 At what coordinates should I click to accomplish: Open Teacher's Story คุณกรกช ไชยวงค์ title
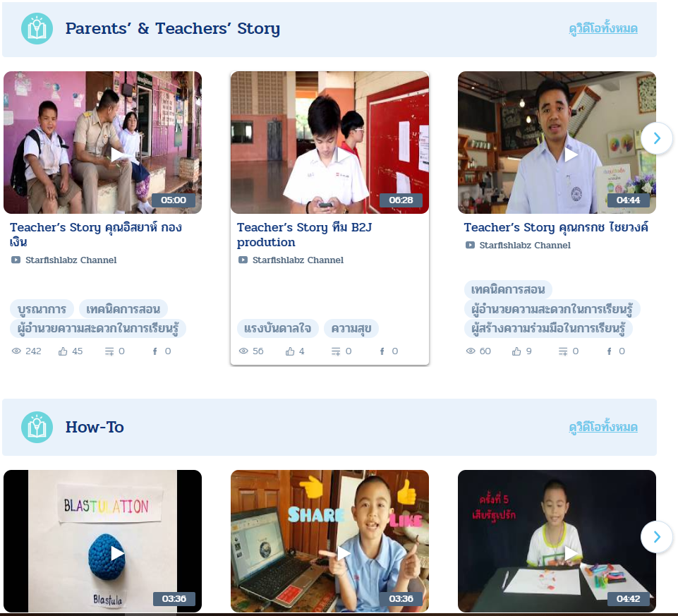click(x=556, y=227)
